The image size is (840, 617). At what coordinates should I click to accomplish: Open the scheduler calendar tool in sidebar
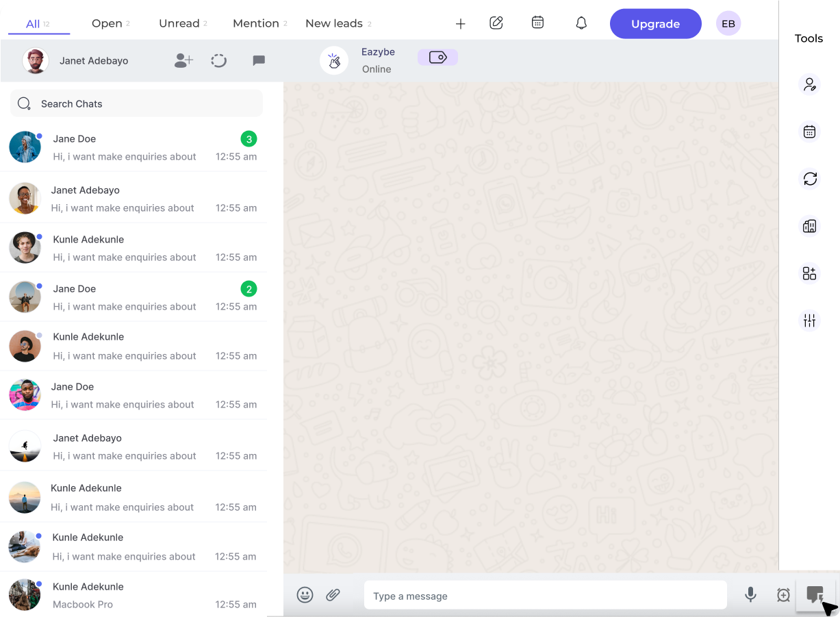pos(810,132)
